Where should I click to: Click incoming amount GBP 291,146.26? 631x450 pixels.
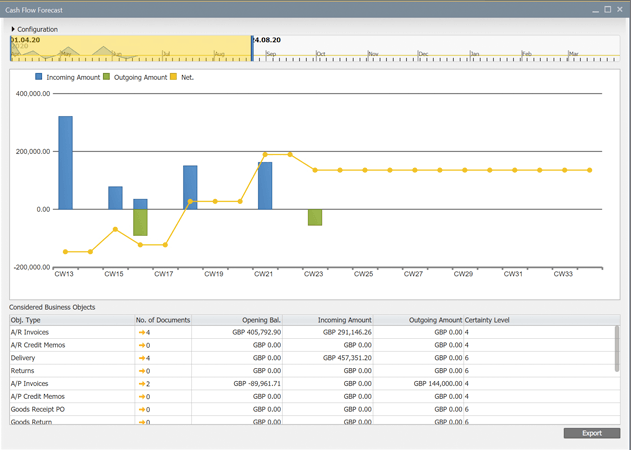[347, 332]
